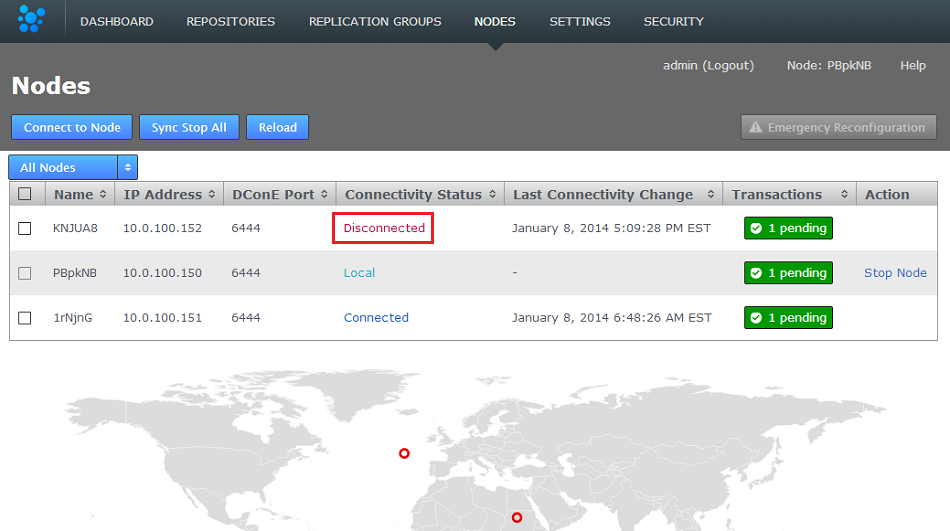Toggle the select-all checkbox in table header
950x531 pixels.
(x=25, y=194)
